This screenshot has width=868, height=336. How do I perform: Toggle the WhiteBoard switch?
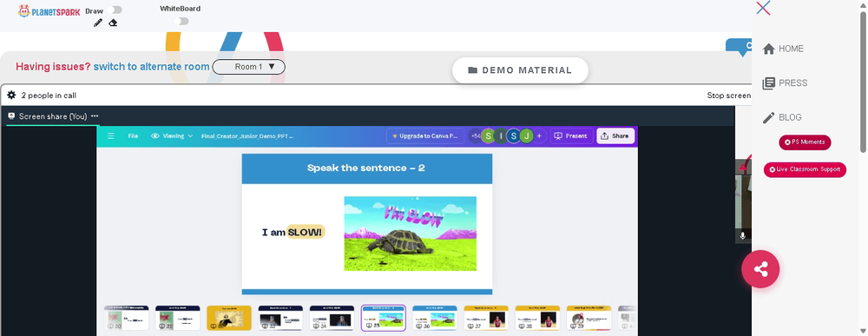[181, 21]
